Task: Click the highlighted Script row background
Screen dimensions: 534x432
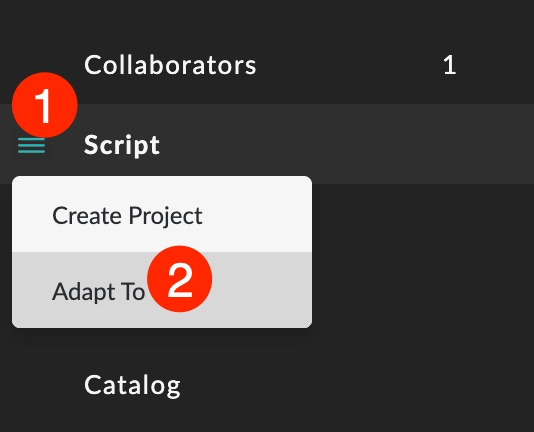Action: [x=267, y=144]
